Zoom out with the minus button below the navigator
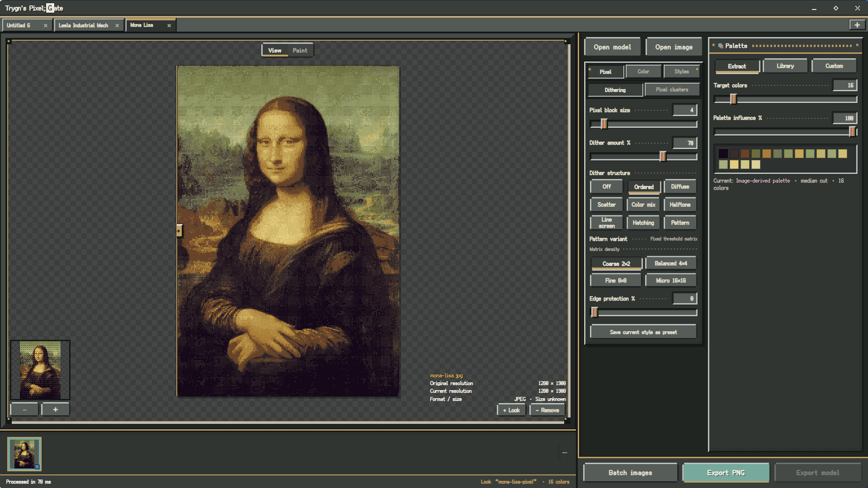Image resolution: width=868 pixels, height=488 pixels. coord(24,409)
